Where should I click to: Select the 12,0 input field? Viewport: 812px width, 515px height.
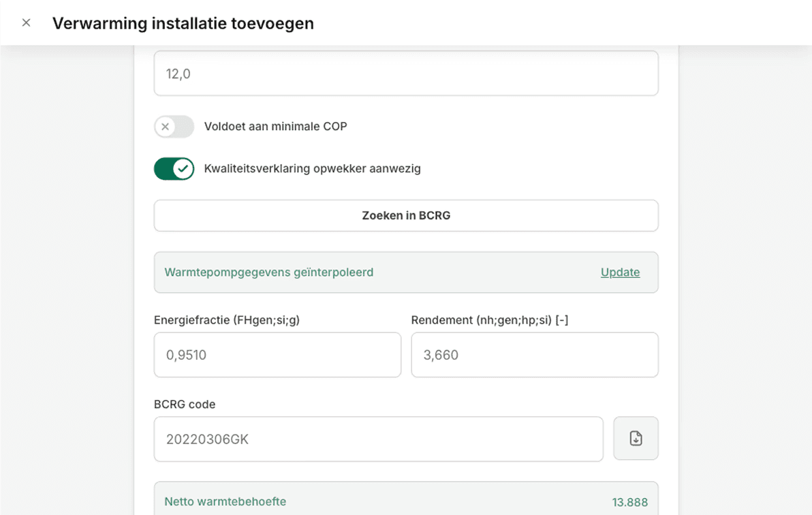[405, 73]
